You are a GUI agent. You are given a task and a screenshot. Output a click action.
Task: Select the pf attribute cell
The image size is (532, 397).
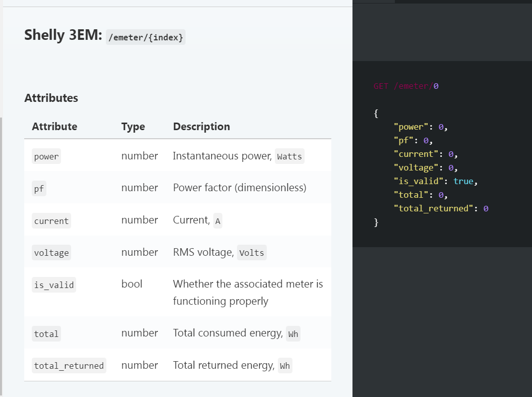(x=39, y=188)
